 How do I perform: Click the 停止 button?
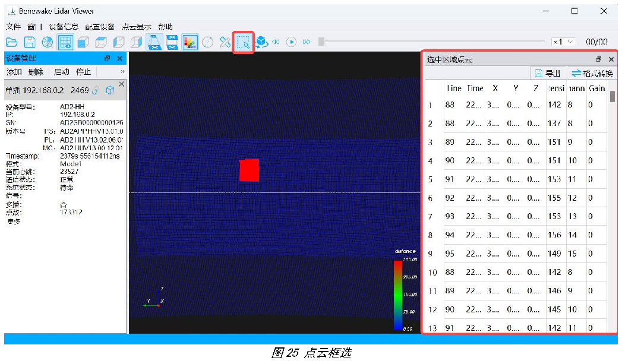[x=83, y=72]
